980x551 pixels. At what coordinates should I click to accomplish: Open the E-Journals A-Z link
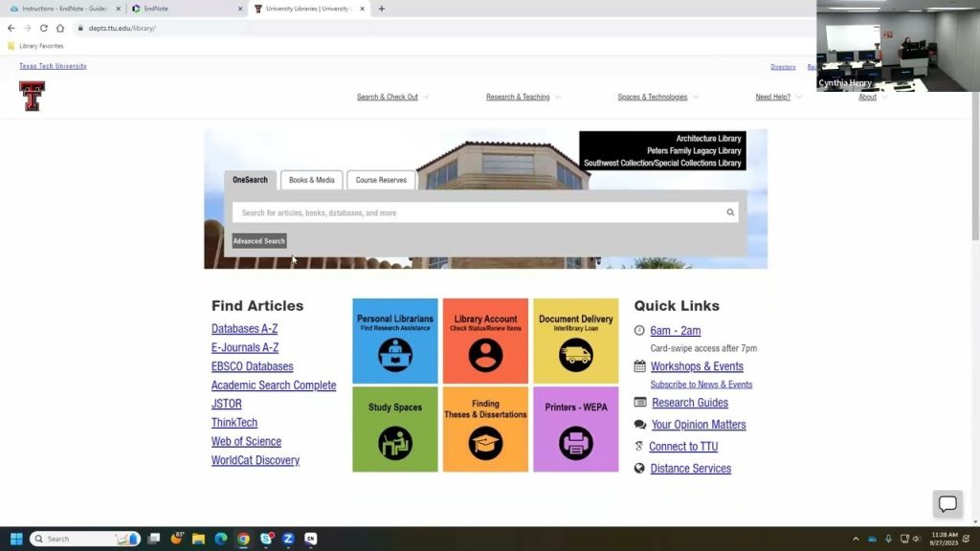click(x=245, y=347)
